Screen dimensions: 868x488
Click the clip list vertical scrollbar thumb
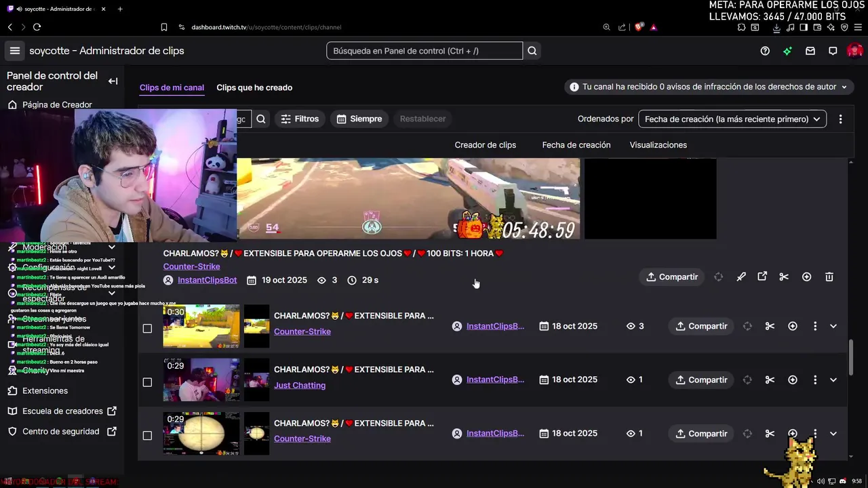pyautogui.click(x=851, y=357)
